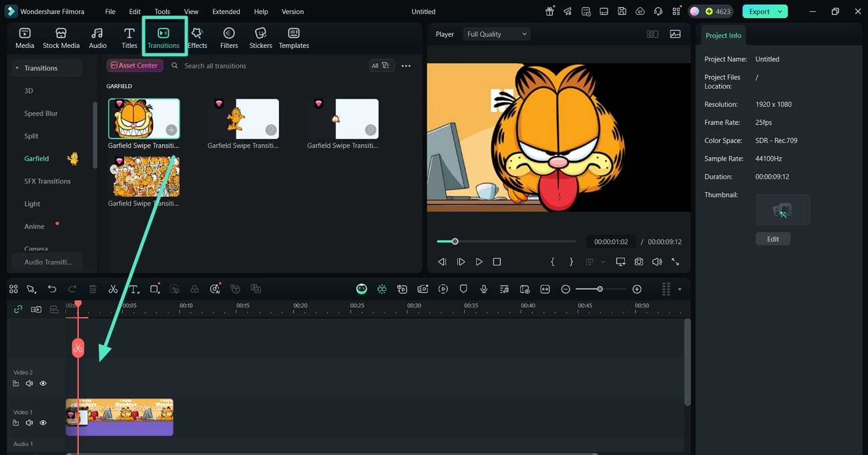Image resolution: width=868 pixels, height=455 pixels.
Task: Switch the player to multi-view layout icon
Action: point(652,34)
